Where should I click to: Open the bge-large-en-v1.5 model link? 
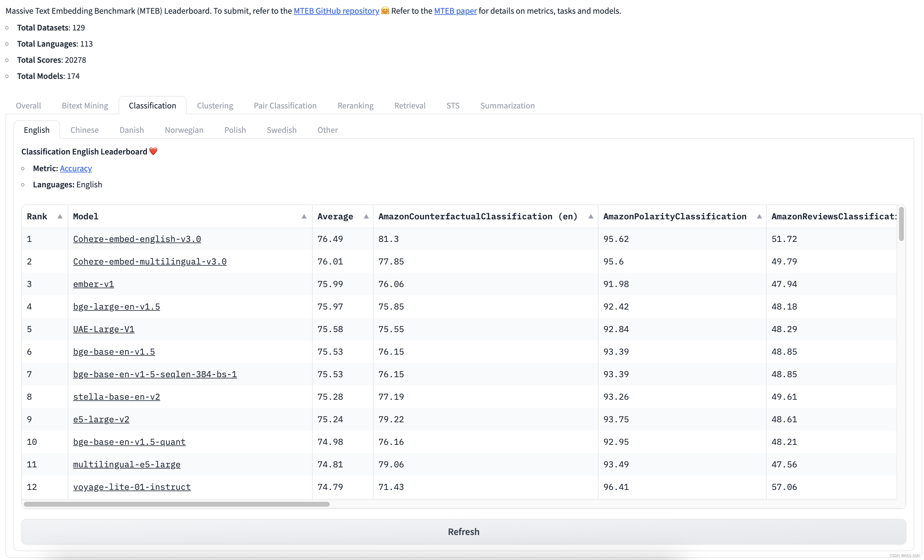coord(116,307)
